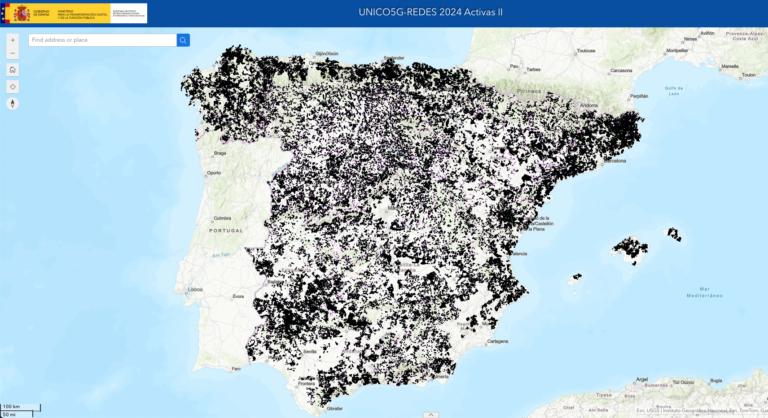Screen dimensions: 768x418
Task: Click the 'Toulouse' city label
Action: [586, 50]
